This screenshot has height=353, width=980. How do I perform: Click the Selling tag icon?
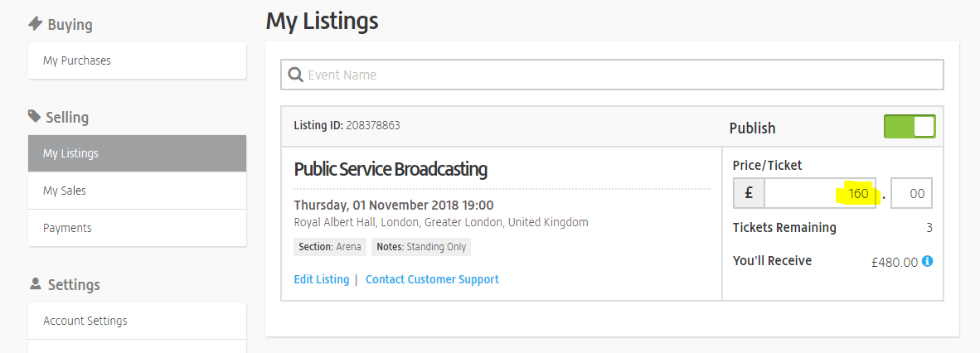(34, 116)
